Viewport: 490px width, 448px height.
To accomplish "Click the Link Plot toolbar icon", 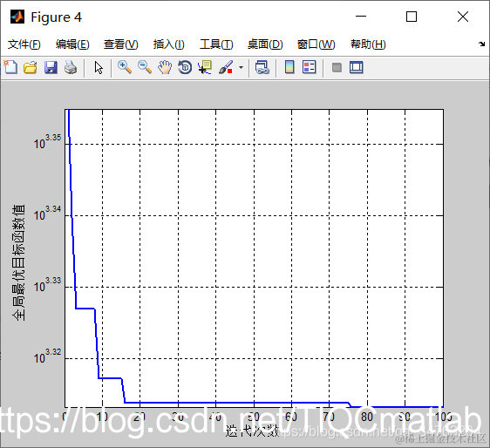I will (262, 67).
